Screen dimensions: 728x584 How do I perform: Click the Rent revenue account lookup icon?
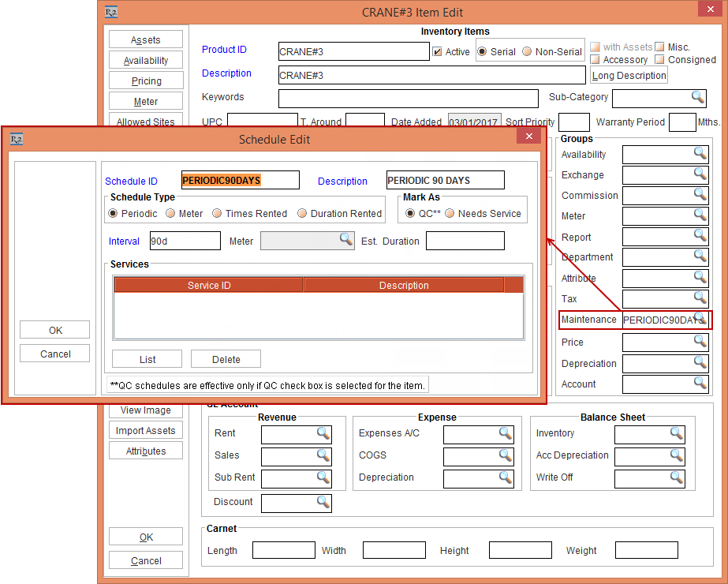tap(323, 433)
